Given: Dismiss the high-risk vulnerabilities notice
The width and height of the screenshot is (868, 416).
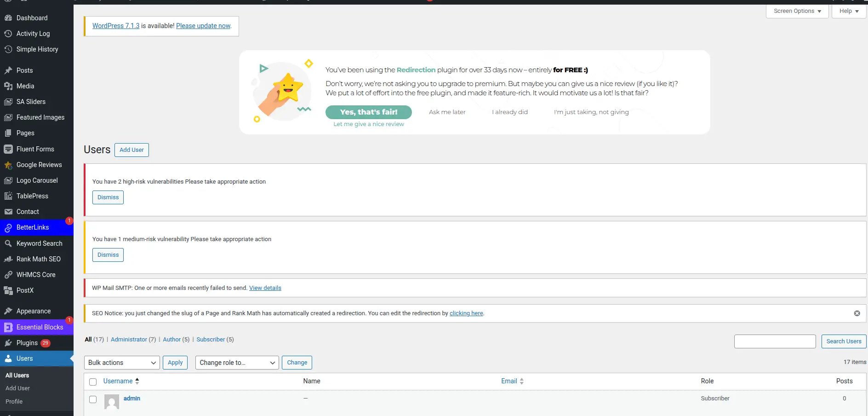Looking at the screenshot, I should tap(108, 197).
